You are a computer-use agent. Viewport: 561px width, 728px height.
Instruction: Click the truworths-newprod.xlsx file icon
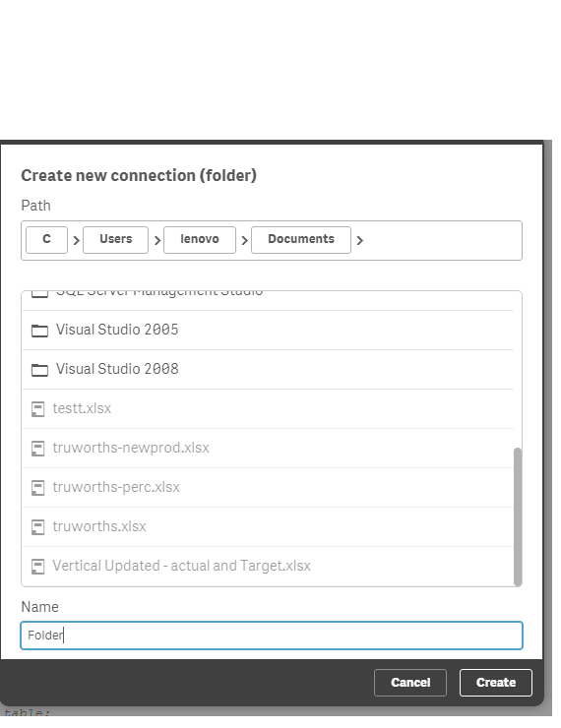click(37, 449)
